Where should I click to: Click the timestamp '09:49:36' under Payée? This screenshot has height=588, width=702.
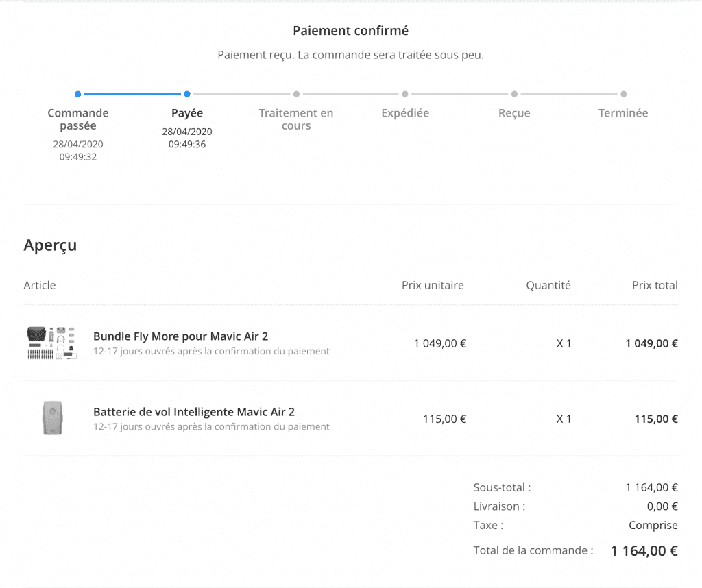tap(187, 144)
